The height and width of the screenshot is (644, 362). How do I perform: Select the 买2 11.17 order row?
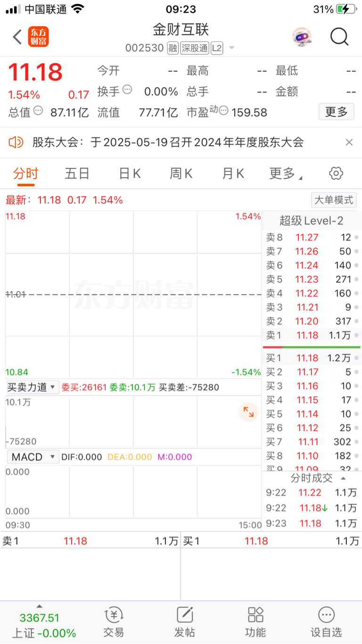[311, 372]
